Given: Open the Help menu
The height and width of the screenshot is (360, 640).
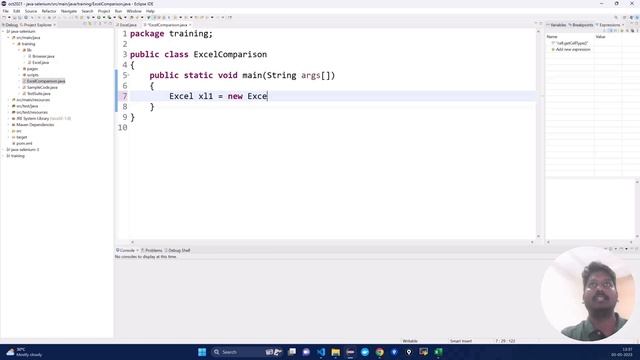Looking at the screenshot, I should tap(150, 11).
